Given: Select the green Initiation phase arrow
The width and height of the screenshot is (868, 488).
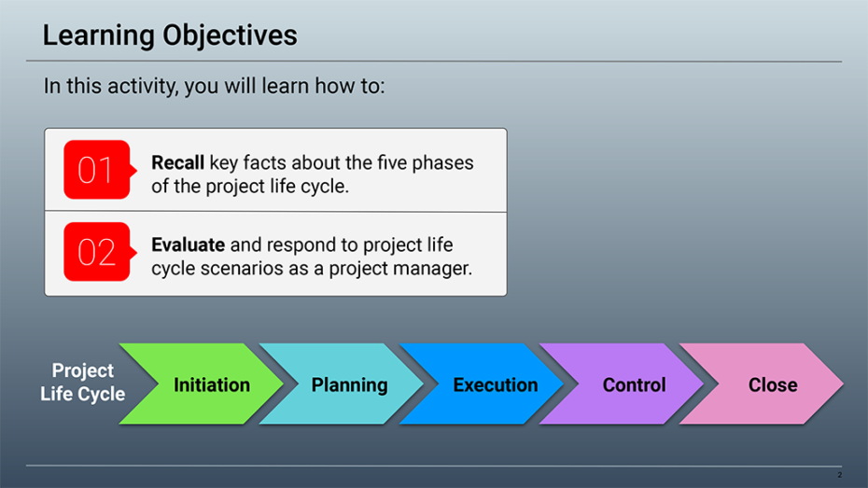Looking at the screenshot, I should point(203,384).
